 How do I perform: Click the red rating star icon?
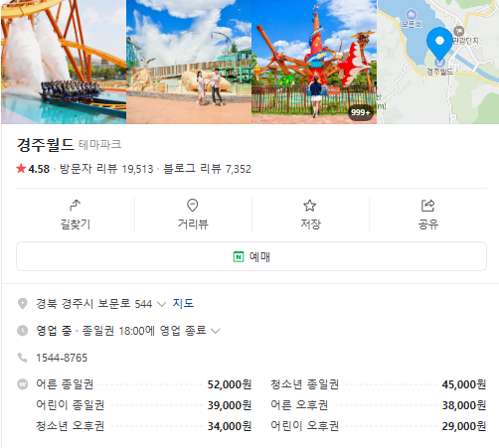click(x=21, y=169)
